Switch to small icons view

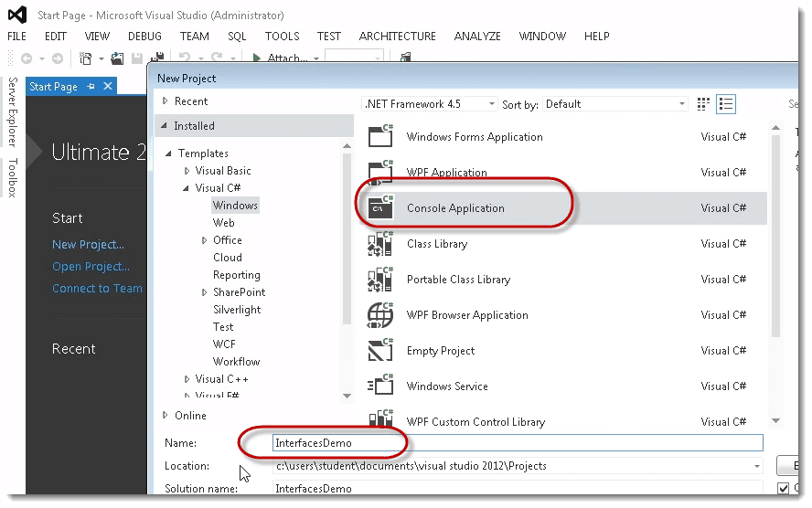[703, 104]
